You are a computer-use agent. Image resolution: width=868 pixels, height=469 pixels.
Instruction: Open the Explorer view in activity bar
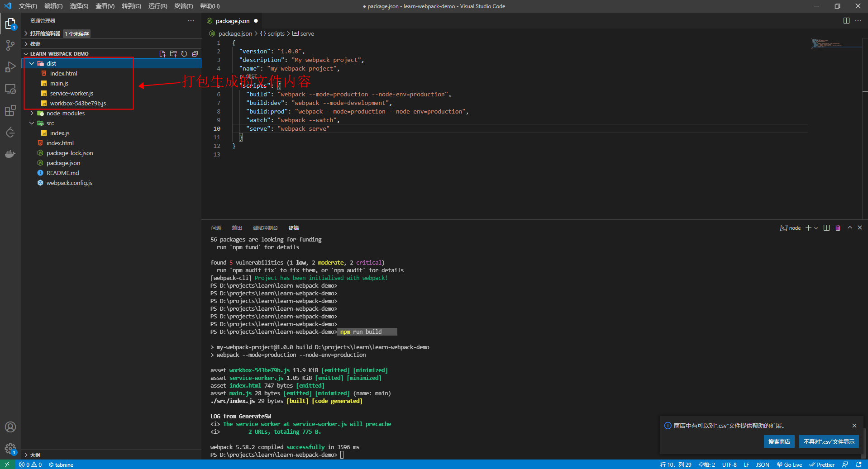(10, 24)
